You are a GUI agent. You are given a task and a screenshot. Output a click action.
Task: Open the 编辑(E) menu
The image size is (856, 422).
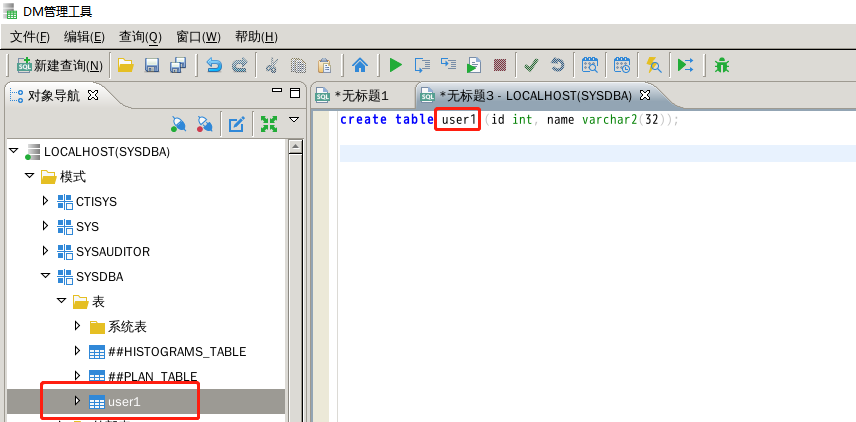(x=84, y=37)
